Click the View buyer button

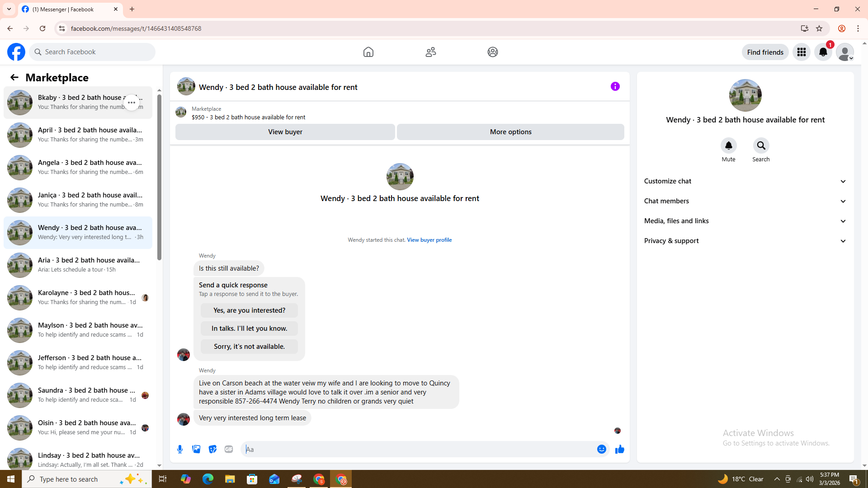click(285, 132)
